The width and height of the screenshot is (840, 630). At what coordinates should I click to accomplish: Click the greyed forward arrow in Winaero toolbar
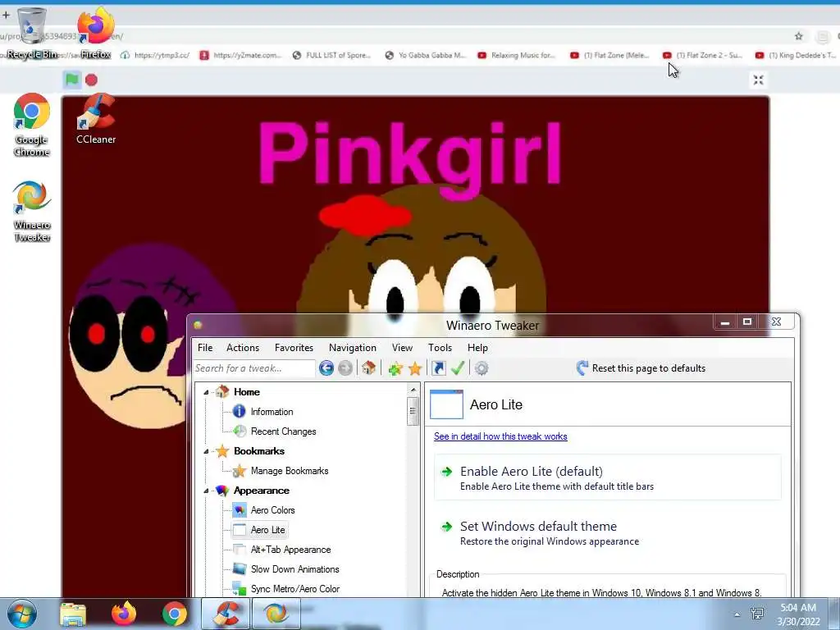345,368
